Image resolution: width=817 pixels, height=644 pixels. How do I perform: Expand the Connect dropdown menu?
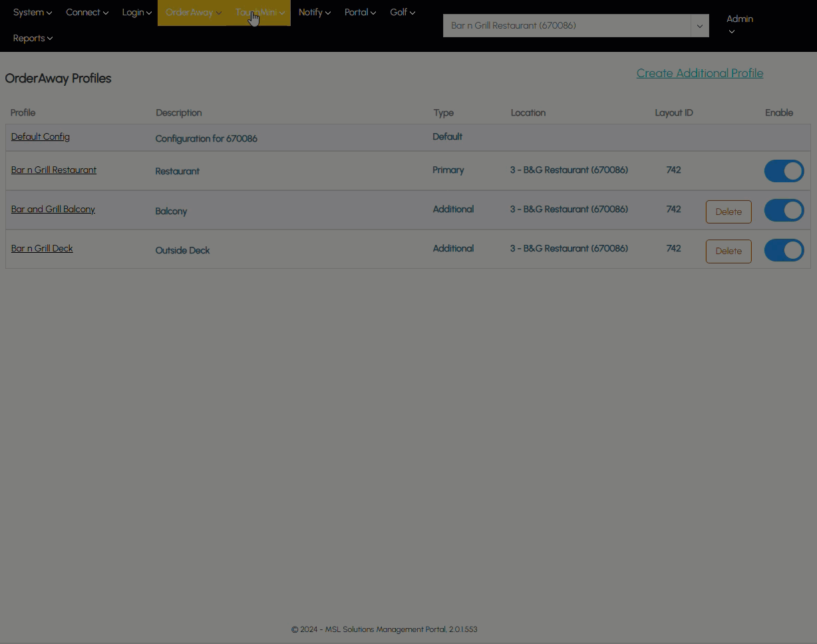point(86,13)
